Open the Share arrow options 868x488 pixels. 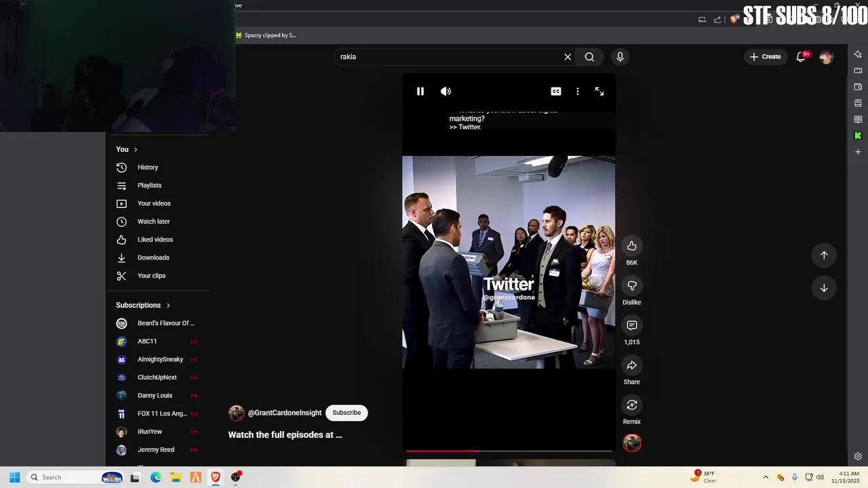[632, 366]
